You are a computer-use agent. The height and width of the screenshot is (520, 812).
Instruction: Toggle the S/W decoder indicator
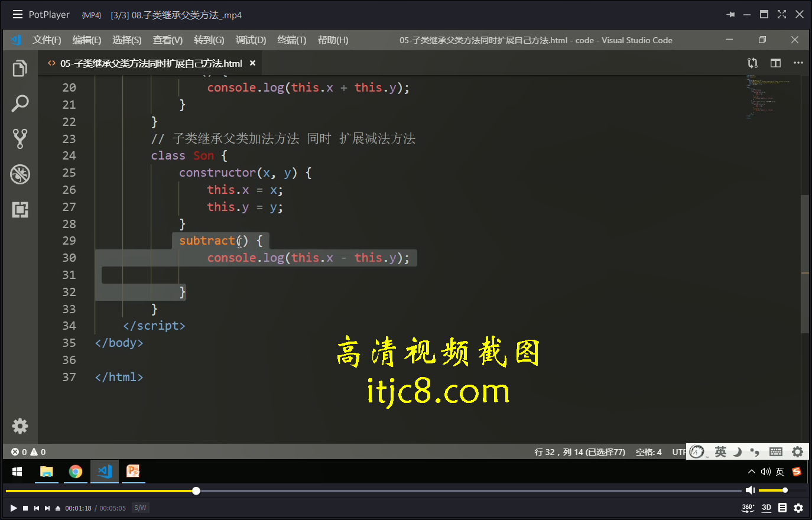point(140,508)
